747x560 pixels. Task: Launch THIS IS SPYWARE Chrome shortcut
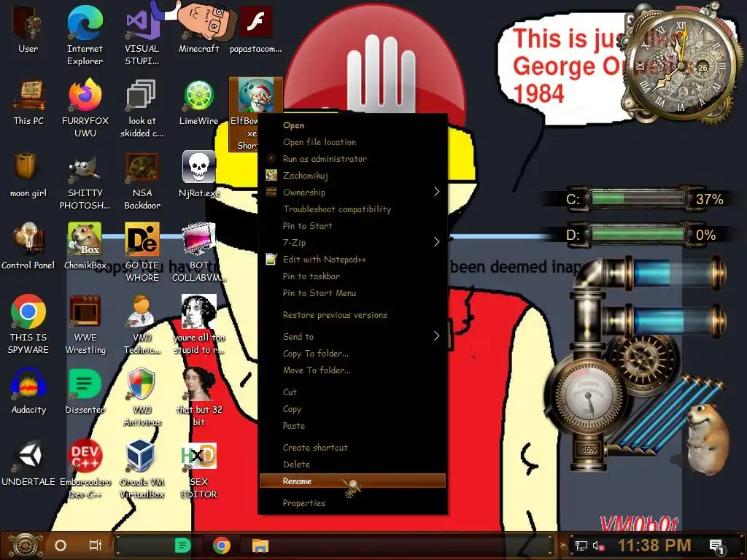tap(28, 324)
